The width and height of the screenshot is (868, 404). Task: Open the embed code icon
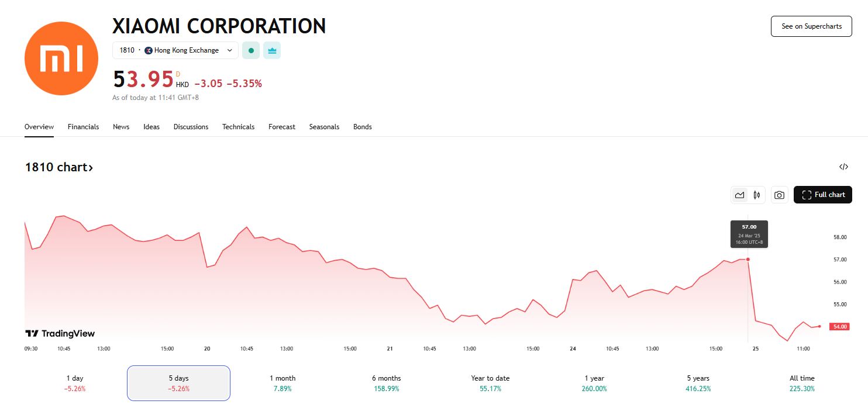tap(843, 167)
